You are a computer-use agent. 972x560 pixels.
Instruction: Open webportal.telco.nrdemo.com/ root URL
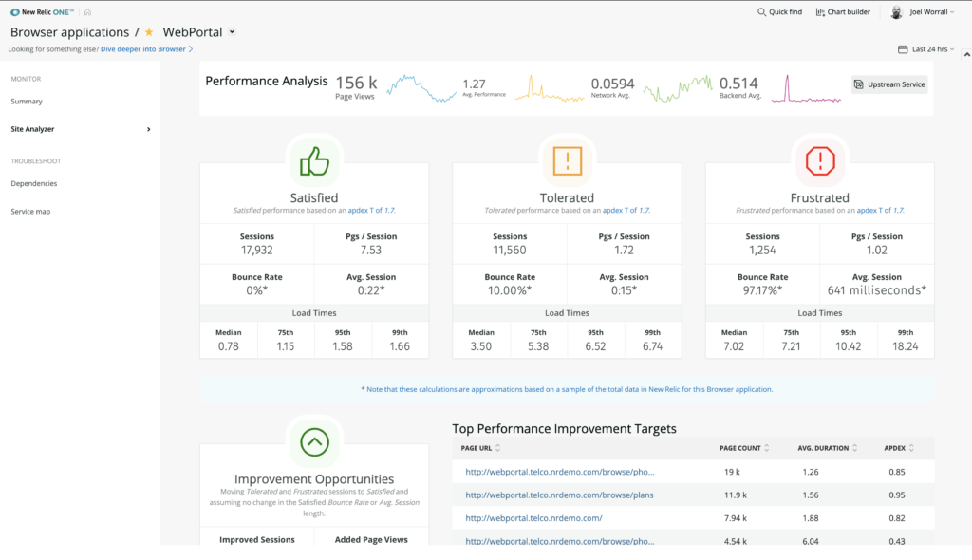(533, 518)
